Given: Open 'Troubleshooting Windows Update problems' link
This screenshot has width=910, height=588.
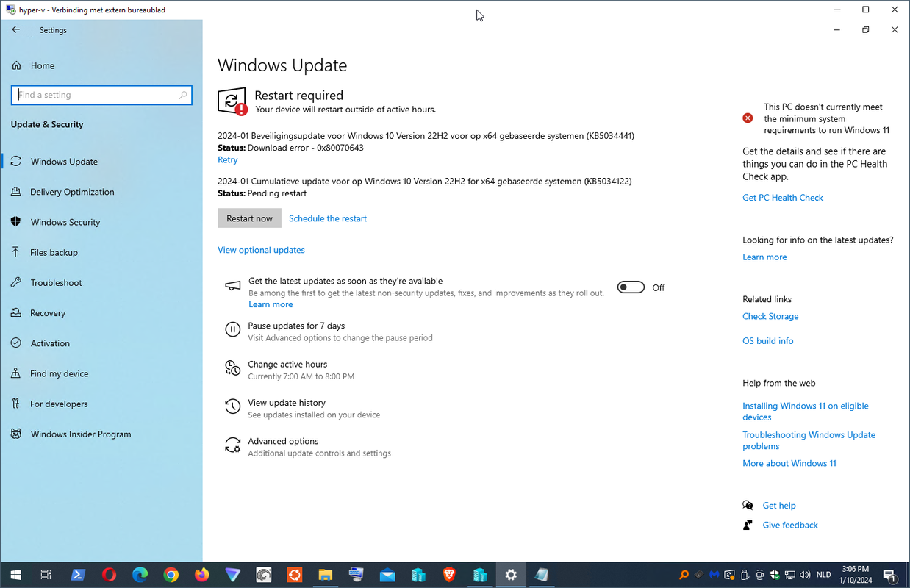Looking at the screenshot, I should point(809,440).
